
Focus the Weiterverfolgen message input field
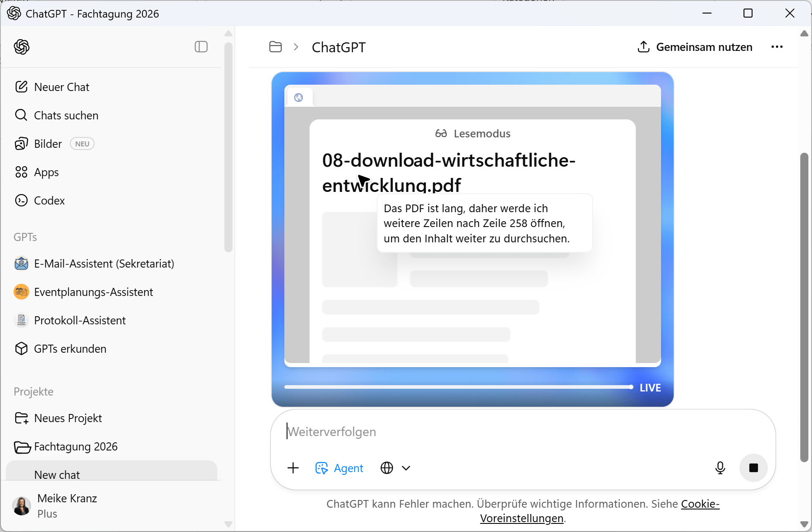496,432
